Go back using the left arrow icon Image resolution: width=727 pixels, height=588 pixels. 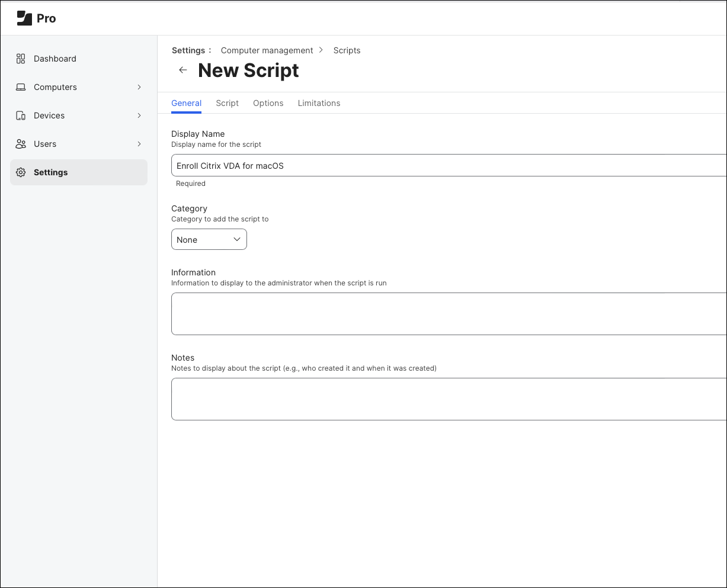(x=183, y=70)
